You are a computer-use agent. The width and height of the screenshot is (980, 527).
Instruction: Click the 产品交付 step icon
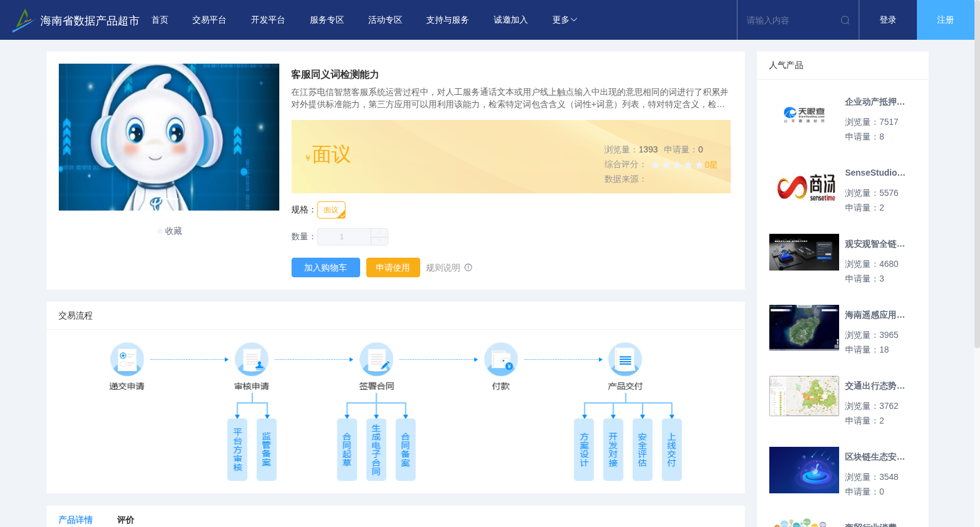click(x=625, y=359)
